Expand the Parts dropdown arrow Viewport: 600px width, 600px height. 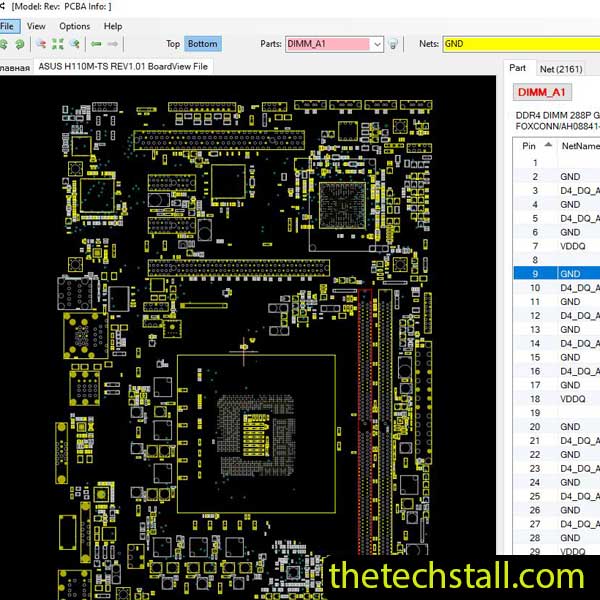(377, 44)
